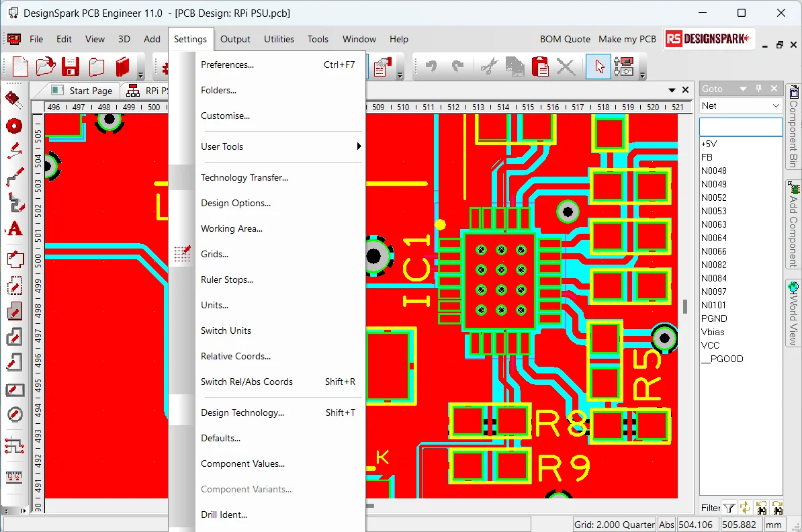Open an existing design file
Image resolution: width=802 pixels, height=532 pixels.
point(44,66)
